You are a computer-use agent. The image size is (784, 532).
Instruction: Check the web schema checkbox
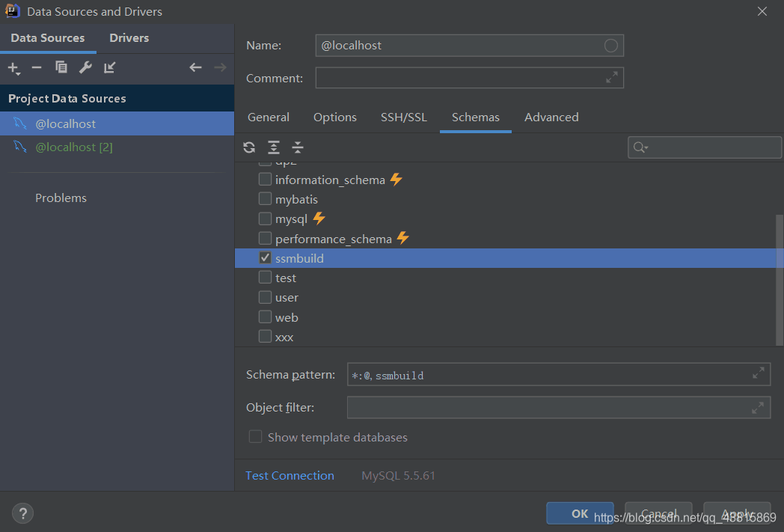pos(265,317)
